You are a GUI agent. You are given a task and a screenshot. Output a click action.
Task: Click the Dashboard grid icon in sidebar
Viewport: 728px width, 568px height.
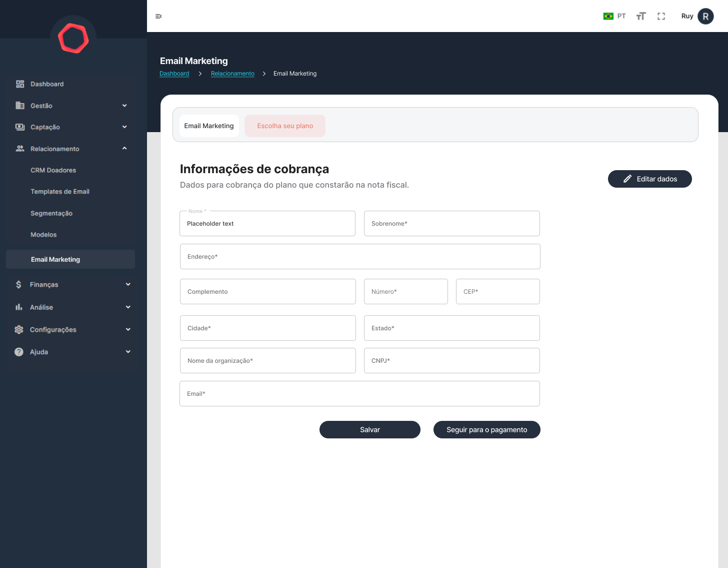coord(20,84)
